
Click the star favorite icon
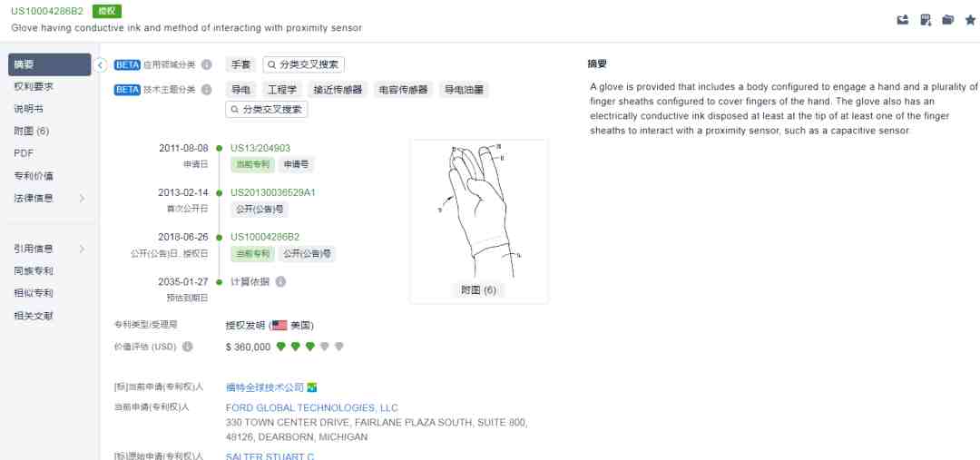coord(970,20)
